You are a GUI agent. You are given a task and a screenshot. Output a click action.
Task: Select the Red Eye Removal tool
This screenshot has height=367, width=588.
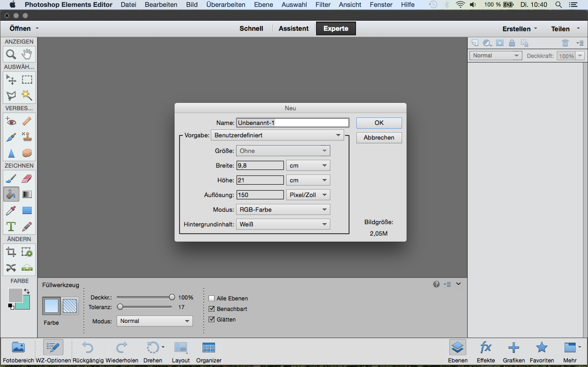pyautogui.click(x=11, y=121)
